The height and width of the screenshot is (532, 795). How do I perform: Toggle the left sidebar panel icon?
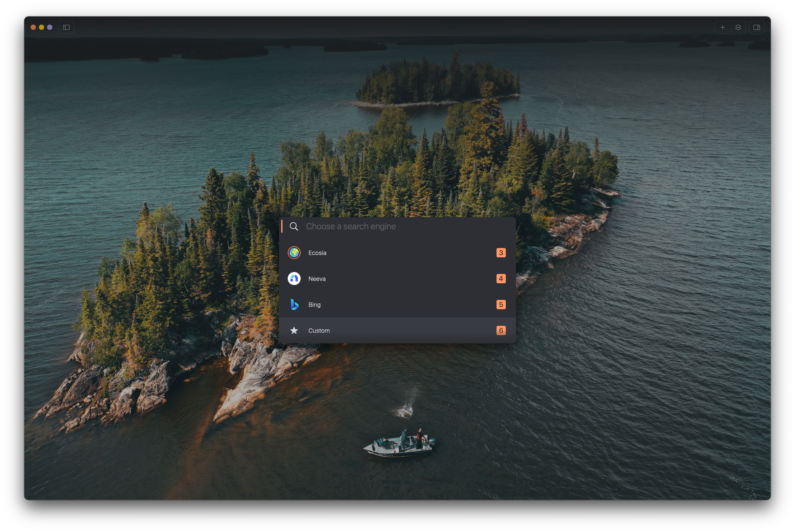pyautogui.click(x=66, y=27)
